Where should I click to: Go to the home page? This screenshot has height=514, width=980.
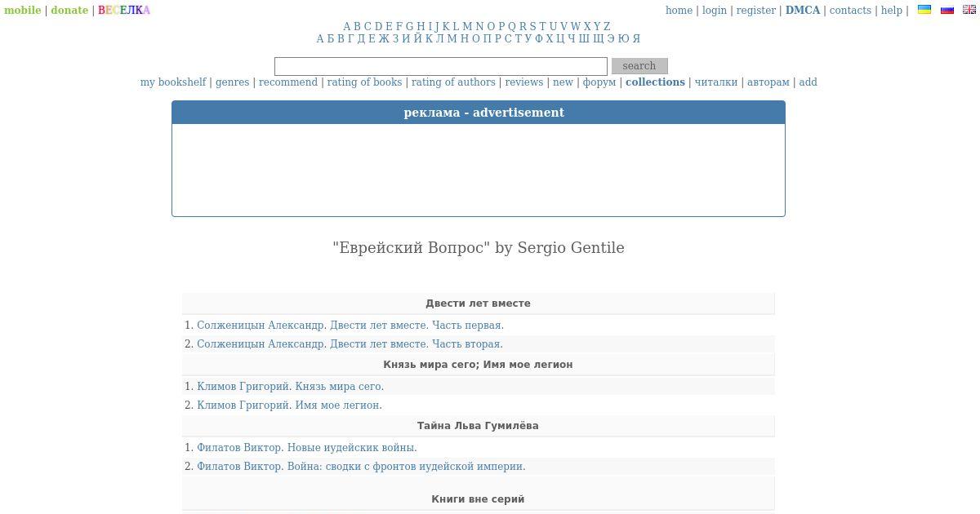tap(679, 11)
